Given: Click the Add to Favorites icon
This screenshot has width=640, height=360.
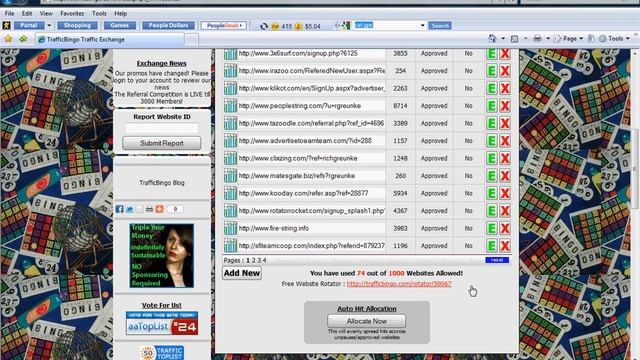Looking at the screenshot, I should [23, 39].
